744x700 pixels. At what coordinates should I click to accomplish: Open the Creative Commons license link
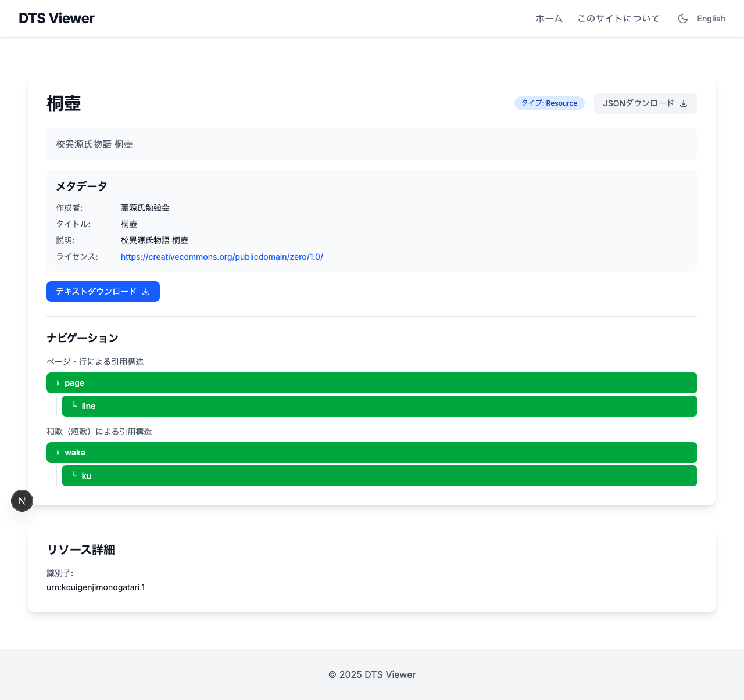221,257
